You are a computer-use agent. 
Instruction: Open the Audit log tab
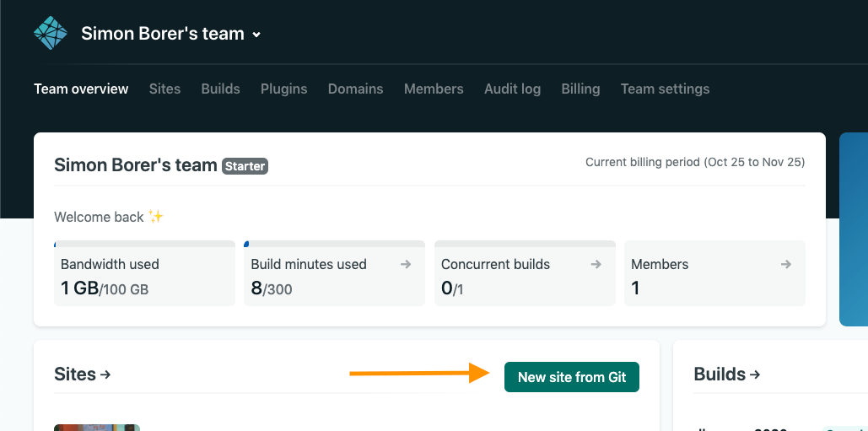pyautogui.click(x=512, y=89)
